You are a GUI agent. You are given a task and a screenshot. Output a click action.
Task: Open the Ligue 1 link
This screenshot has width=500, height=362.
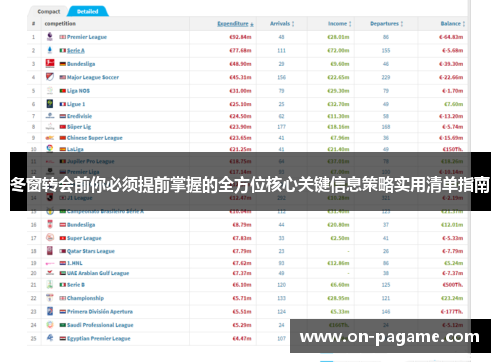point(76,104)
